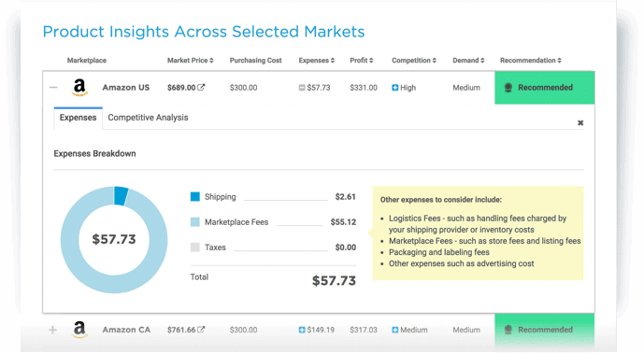Viewport: 644px width, 353px height.
Task: Click the $317.03 profit value
Action: pyautogui.click(x=364, y=330)
